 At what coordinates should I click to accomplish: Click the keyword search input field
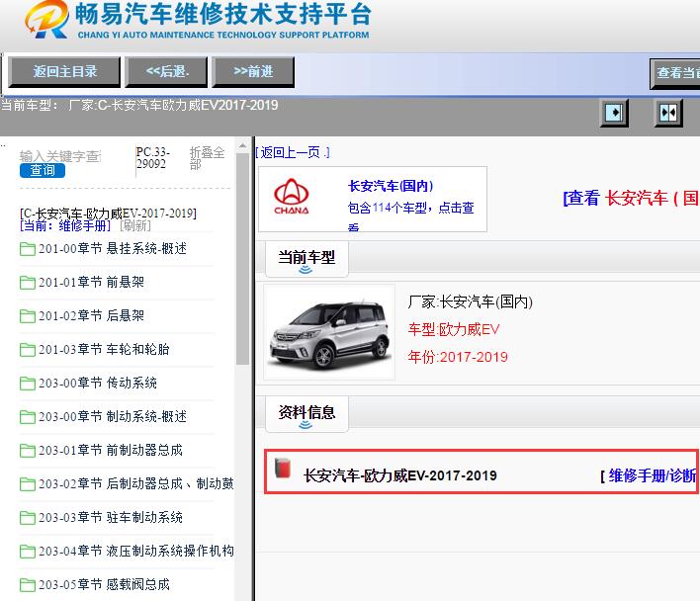click(60, 156)
